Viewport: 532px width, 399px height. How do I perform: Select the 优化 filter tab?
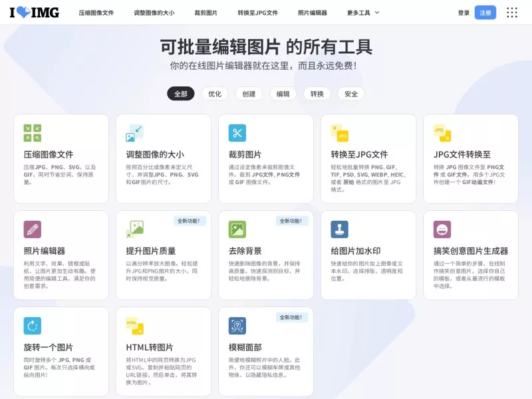point(215,94)
